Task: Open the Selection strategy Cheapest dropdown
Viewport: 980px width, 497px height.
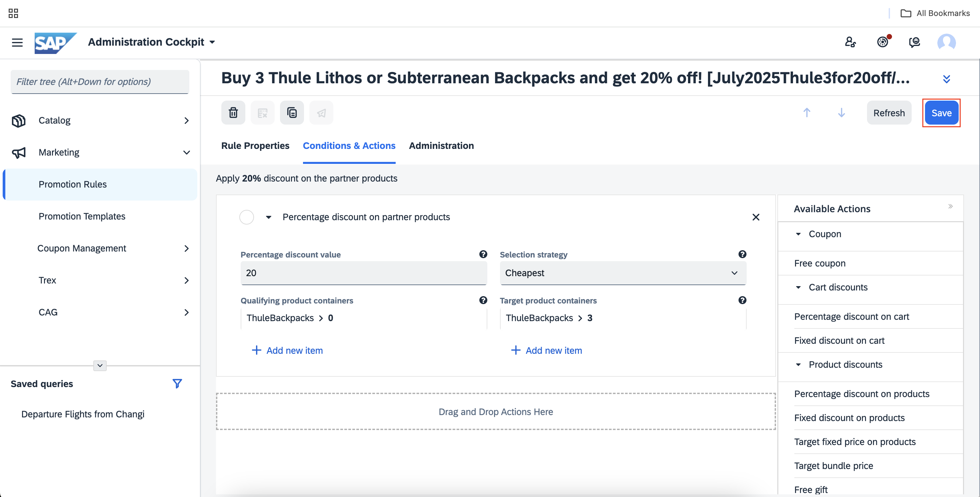Action: coord(623,272)
